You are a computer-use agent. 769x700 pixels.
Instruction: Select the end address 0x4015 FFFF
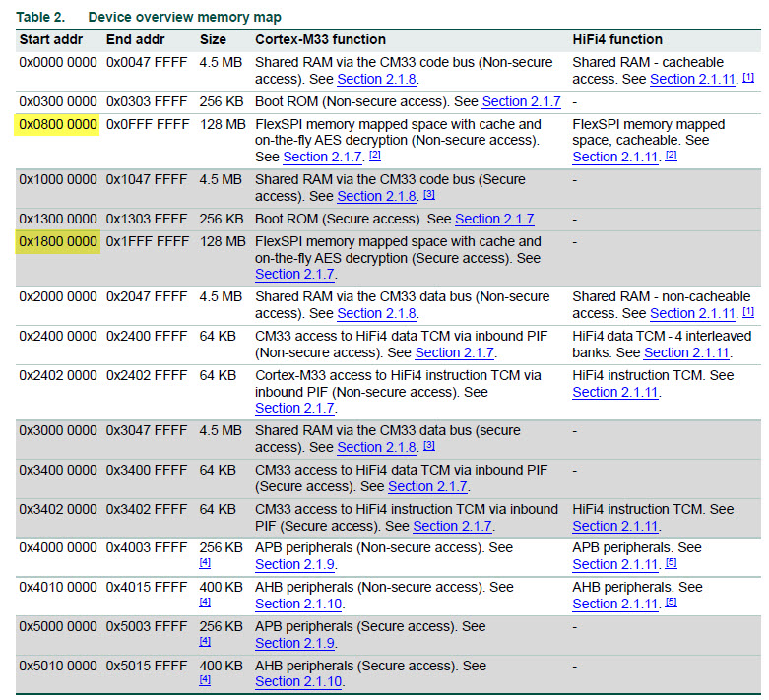click(x=147, y=588)
